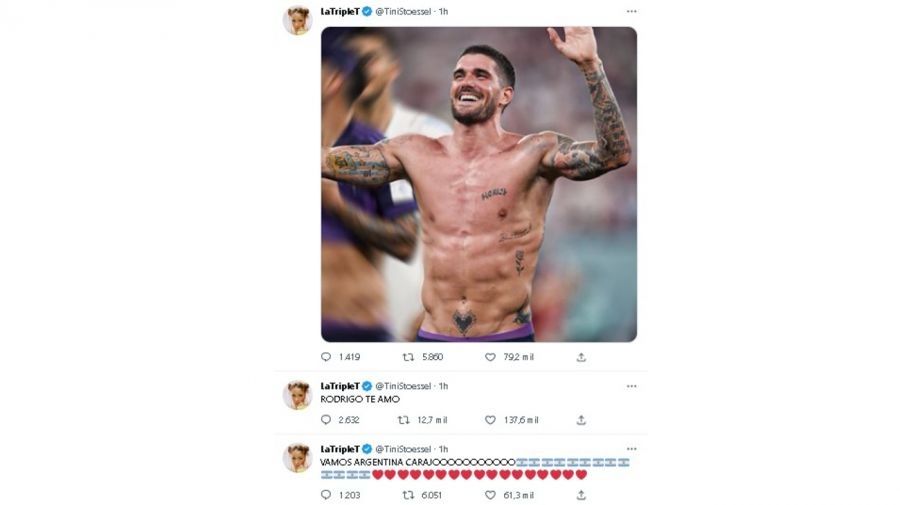The width and height of the screenshot is (900, 505).
Task: Like the photo tweet
Action: click(490, 357)
